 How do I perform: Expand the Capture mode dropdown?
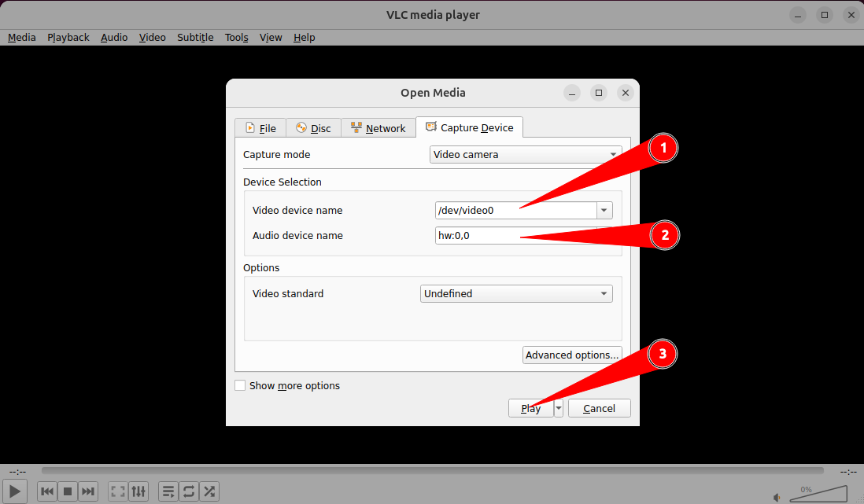(526, 155)
